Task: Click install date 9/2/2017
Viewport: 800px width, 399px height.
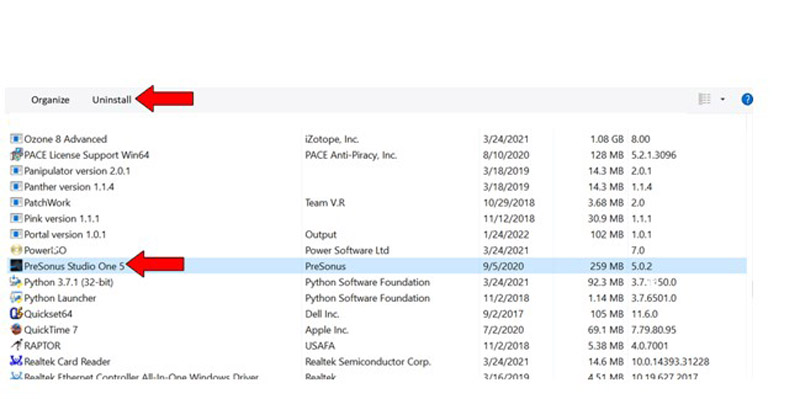Action: coord(504,314)
